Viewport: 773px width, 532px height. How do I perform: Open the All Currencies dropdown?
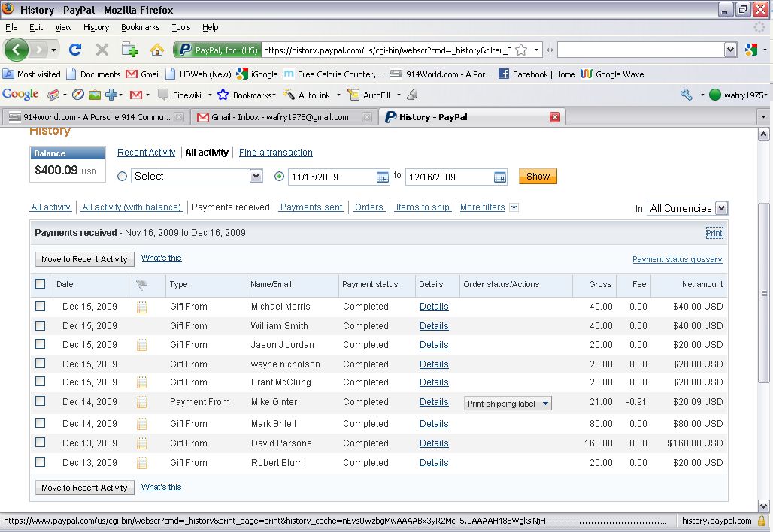[x=687, y=208]
